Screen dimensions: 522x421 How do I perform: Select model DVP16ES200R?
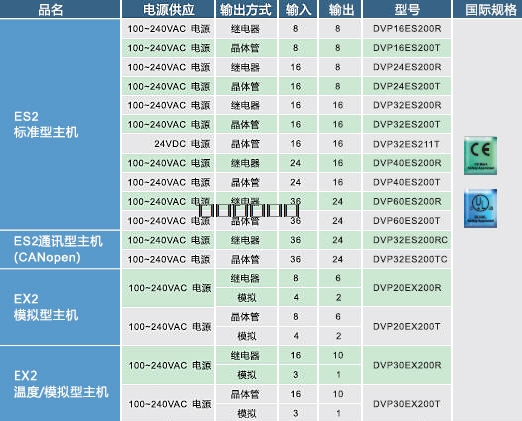click(407, 29)
